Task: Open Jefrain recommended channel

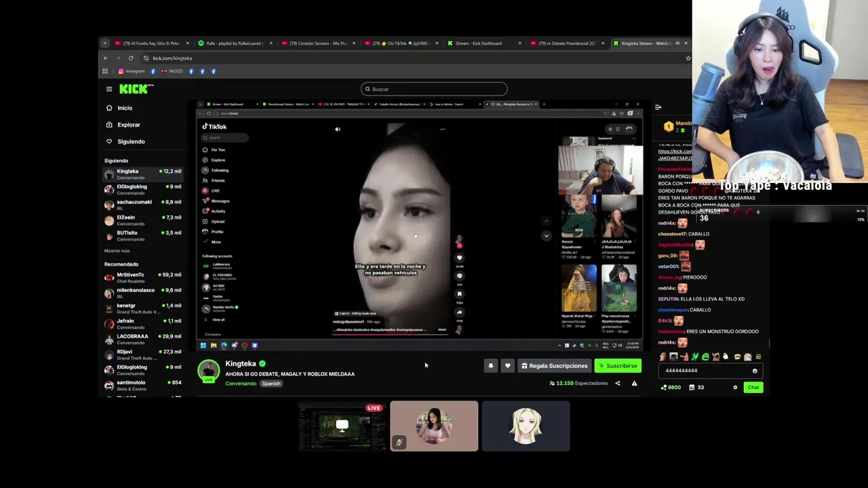Action: click(143, 324)
